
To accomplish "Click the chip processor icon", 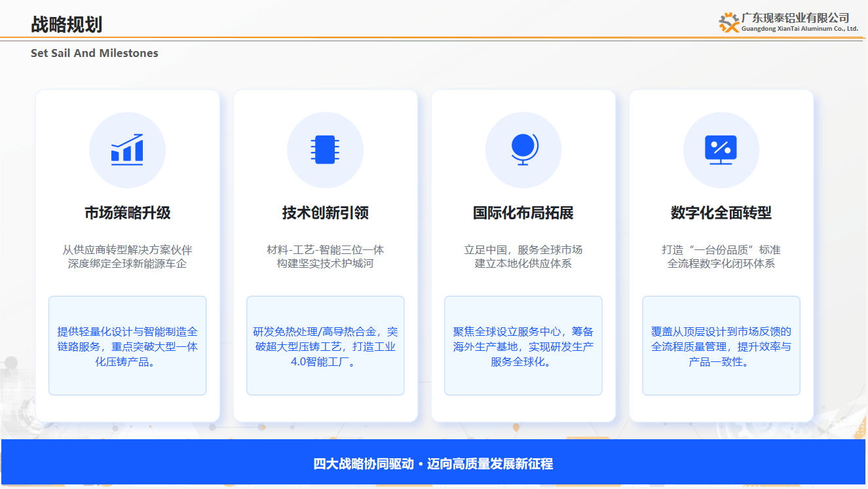I will [x=325, y=150].
